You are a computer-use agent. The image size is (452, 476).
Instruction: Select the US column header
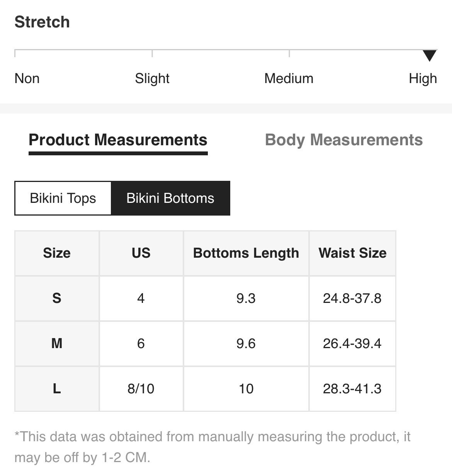141,253
